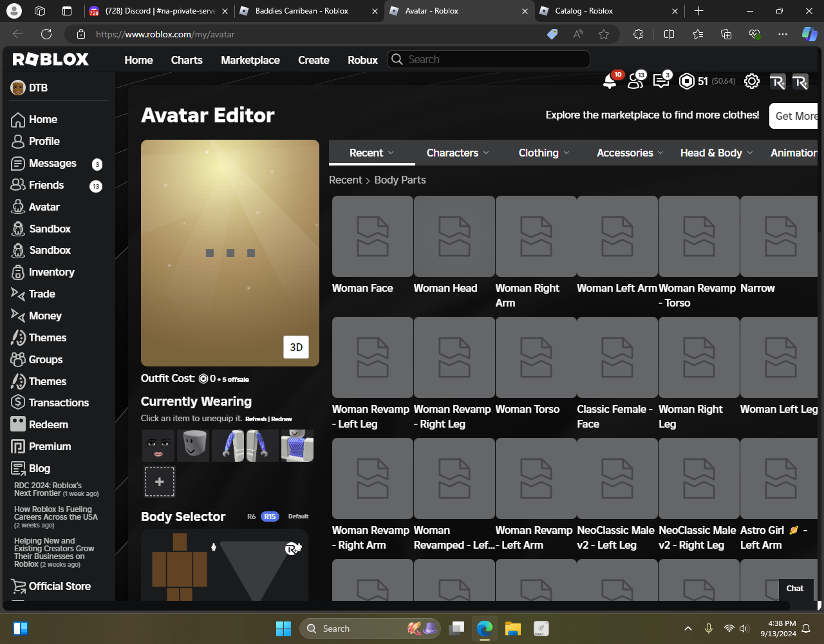Open the Edge Copilot icon
This screenshot has width=824, height=644.
coord(809,34)
